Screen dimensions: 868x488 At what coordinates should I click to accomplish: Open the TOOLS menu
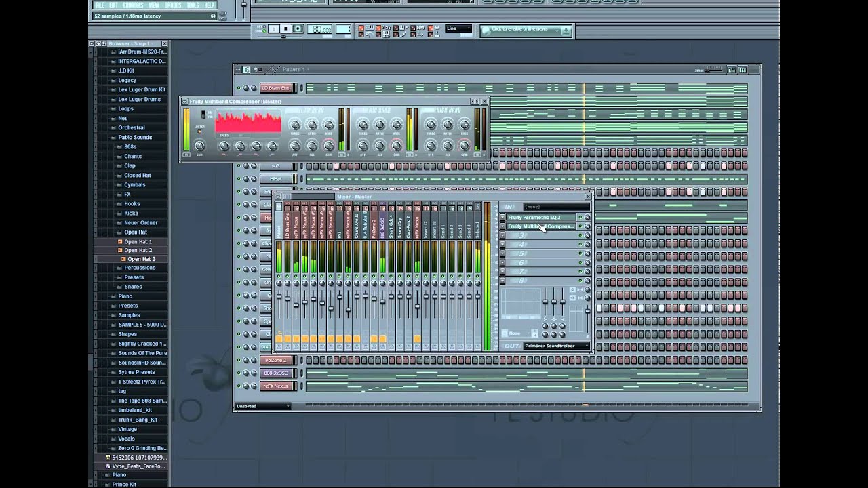tap(193, 5)
